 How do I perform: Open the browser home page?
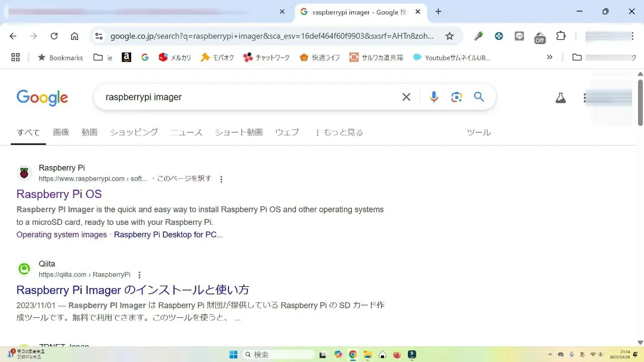click(x=75, y=36)
